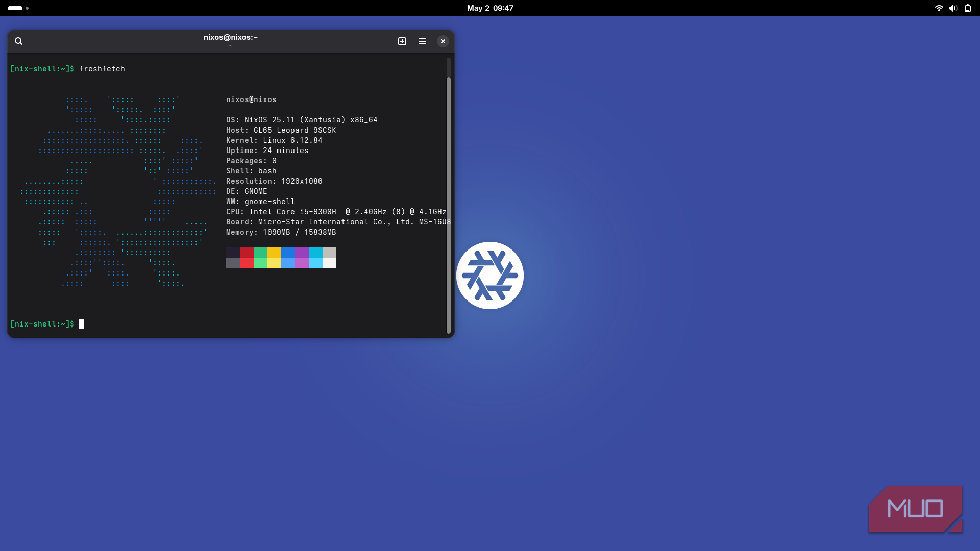Click the blue swatch in top palette row
980x551 pixels.
click(x=288, y=253)
